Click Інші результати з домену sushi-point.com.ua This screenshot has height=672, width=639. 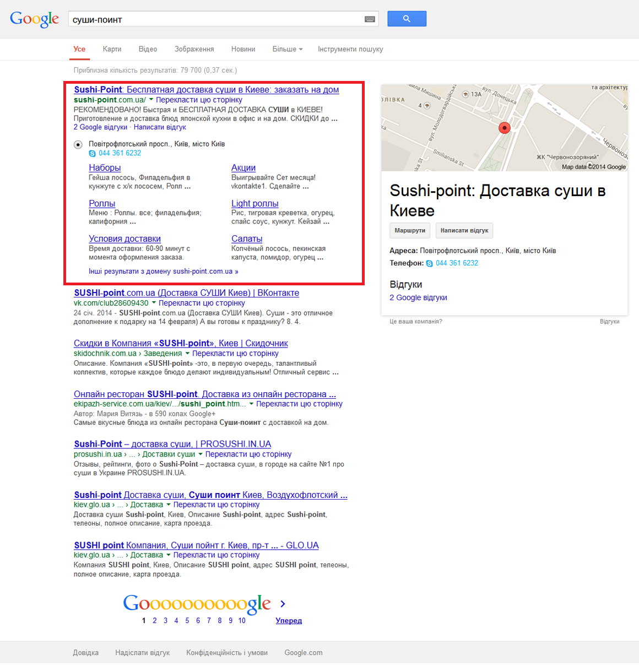tap(164, 272)
